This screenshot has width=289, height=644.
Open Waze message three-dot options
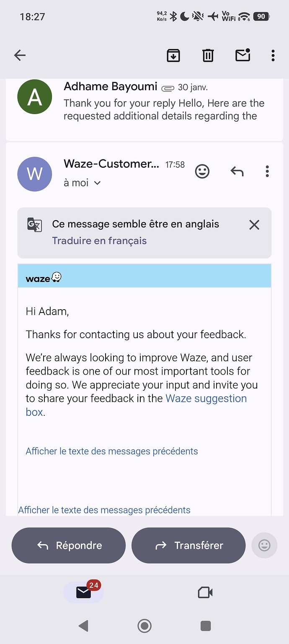click(267, 171)
